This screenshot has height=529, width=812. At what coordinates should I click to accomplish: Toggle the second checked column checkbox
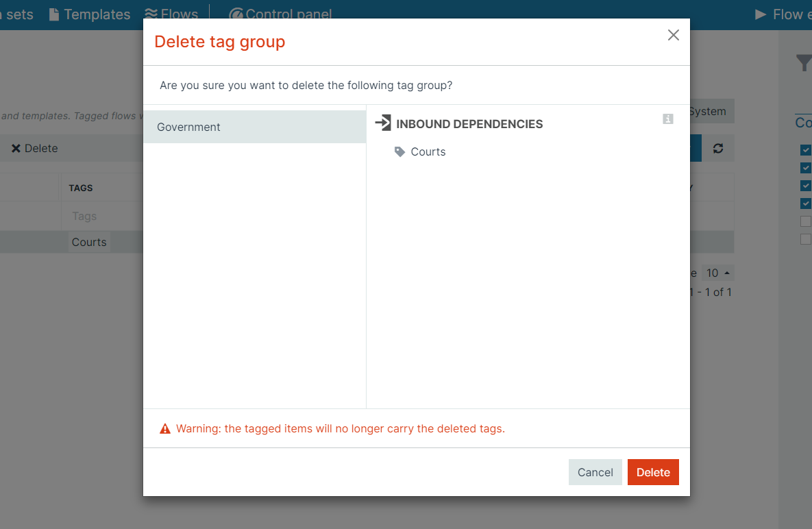point(805,168)
